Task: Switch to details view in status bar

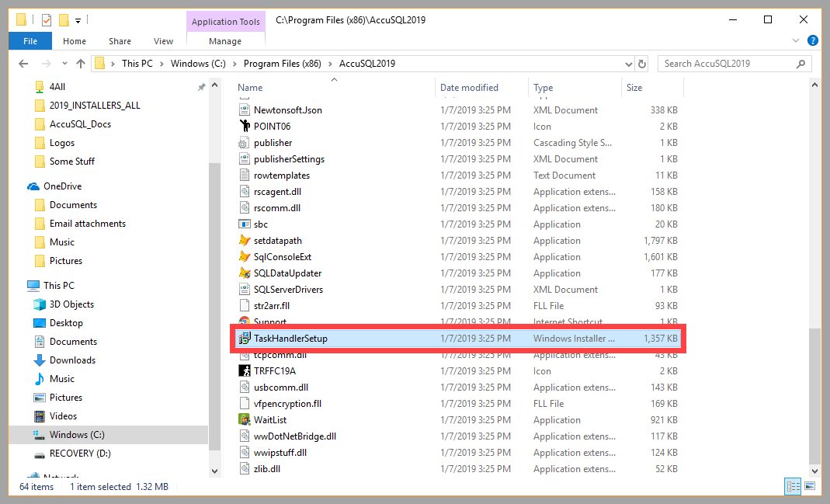Action: point(793,486)
